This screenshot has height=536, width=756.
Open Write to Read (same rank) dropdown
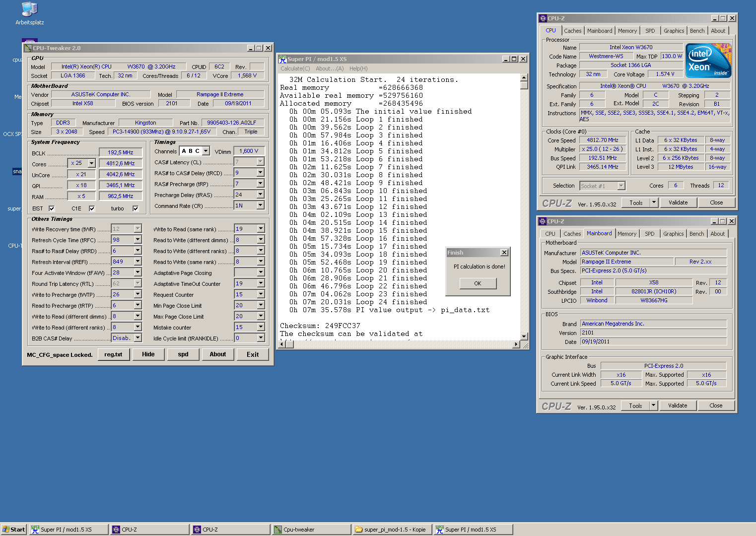pyautogui.click(x=261, y=229)
